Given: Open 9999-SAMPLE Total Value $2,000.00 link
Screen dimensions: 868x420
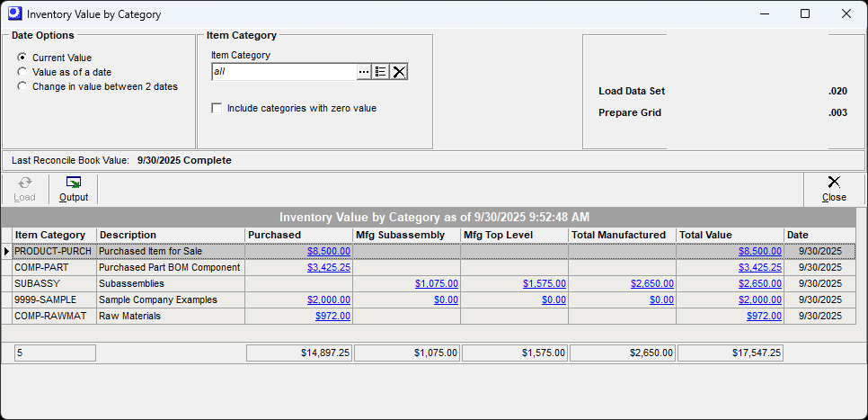Looking at the screenshot, I should (760, 299).
